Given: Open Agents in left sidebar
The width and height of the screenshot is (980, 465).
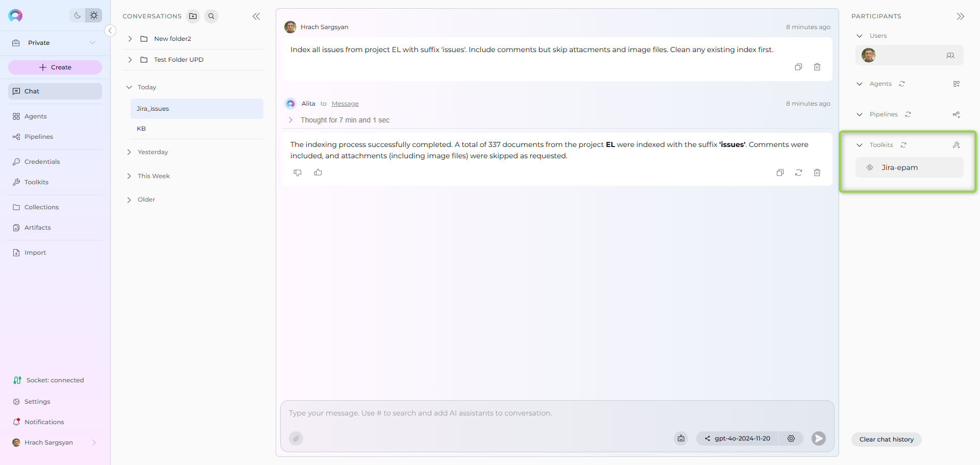Looking at the screenshot, I should click(x=35, y=116).
